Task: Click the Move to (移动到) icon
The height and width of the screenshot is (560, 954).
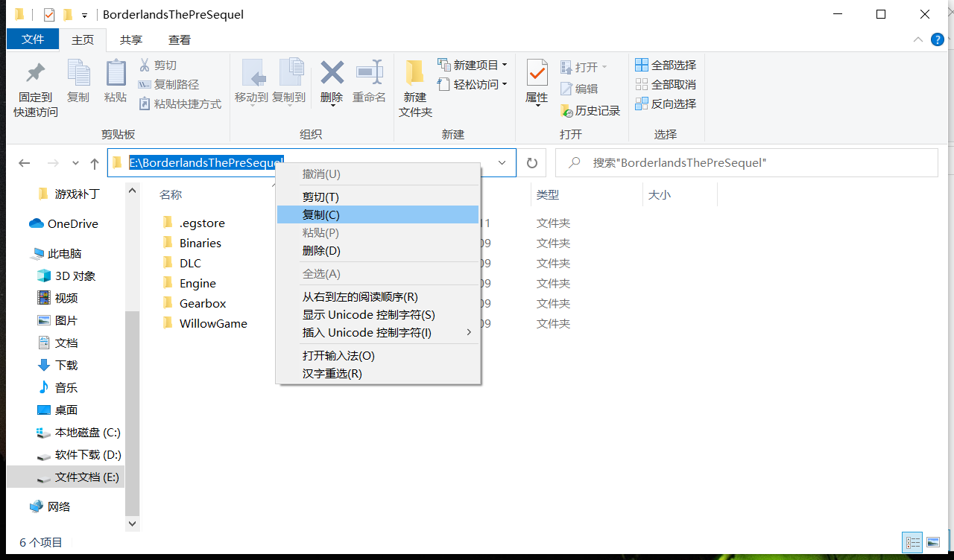Action: pyautogui.click(x=254, y=72)
